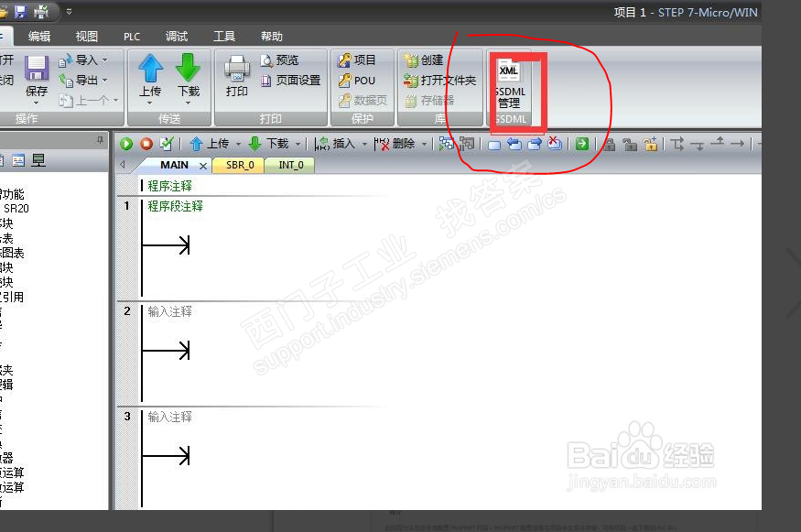Click the large 保存 save icon
Viewport: 801px width, 532px height.
pyautogui.click(x=37, y=69)
